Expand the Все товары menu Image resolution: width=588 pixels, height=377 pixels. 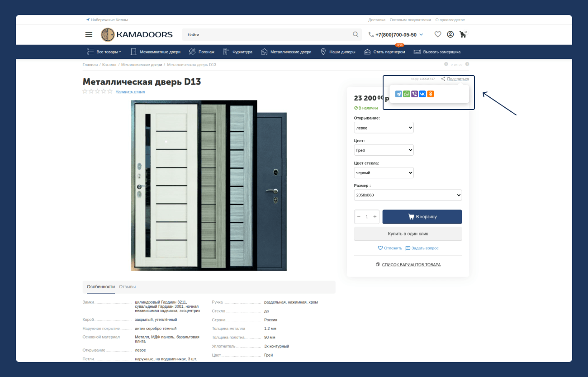[x=104, y=52]
